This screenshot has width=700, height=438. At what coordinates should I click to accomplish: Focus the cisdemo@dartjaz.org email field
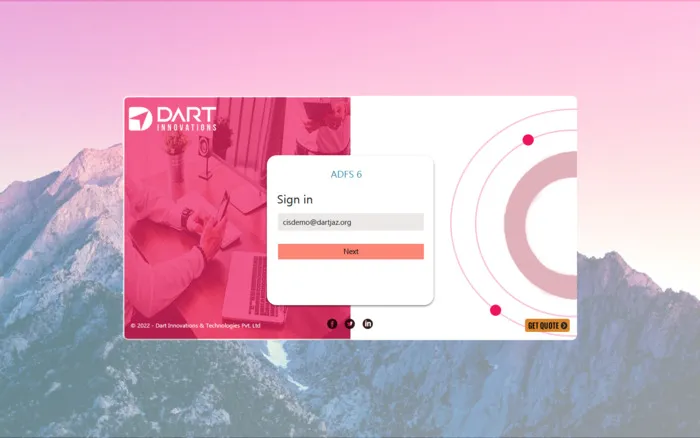click(350, 222)
